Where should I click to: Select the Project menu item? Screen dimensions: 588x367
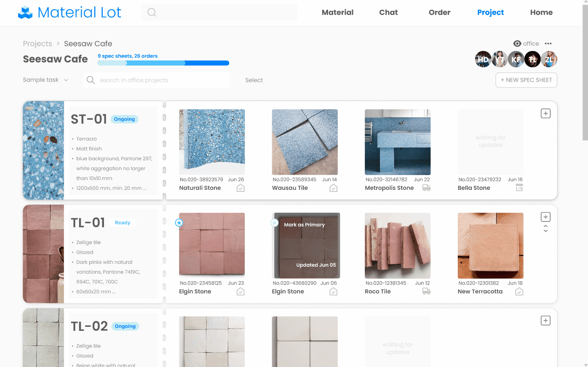point(490,12)
